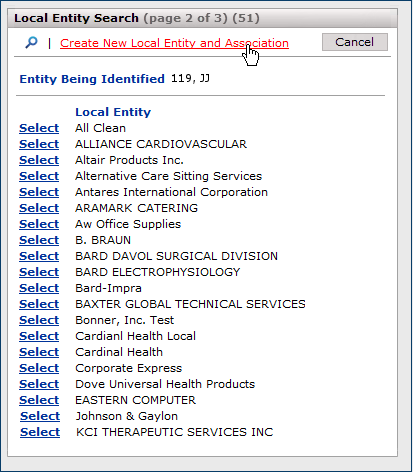Select Alternative Care Sitting Services

point(39,176)
